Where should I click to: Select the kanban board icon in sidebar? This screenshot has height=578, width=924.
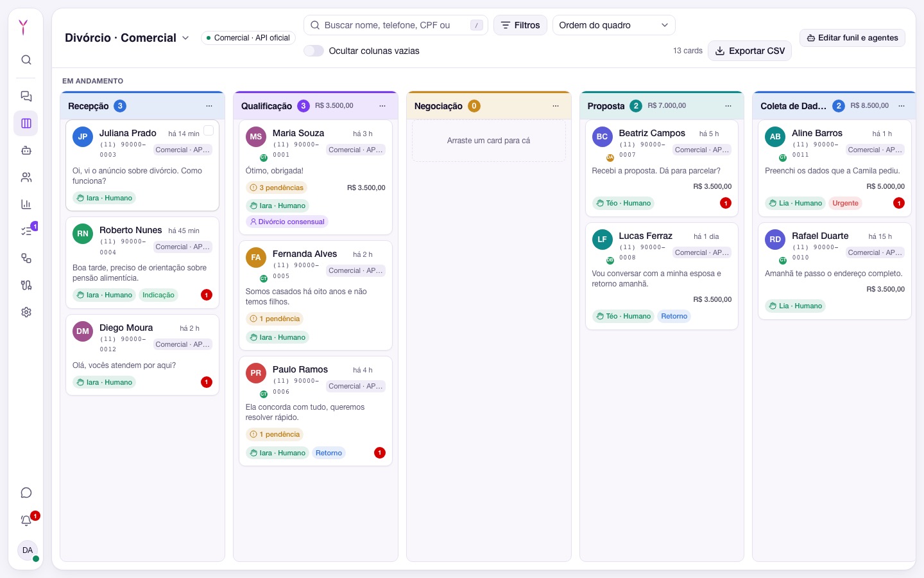pos(26,123)
